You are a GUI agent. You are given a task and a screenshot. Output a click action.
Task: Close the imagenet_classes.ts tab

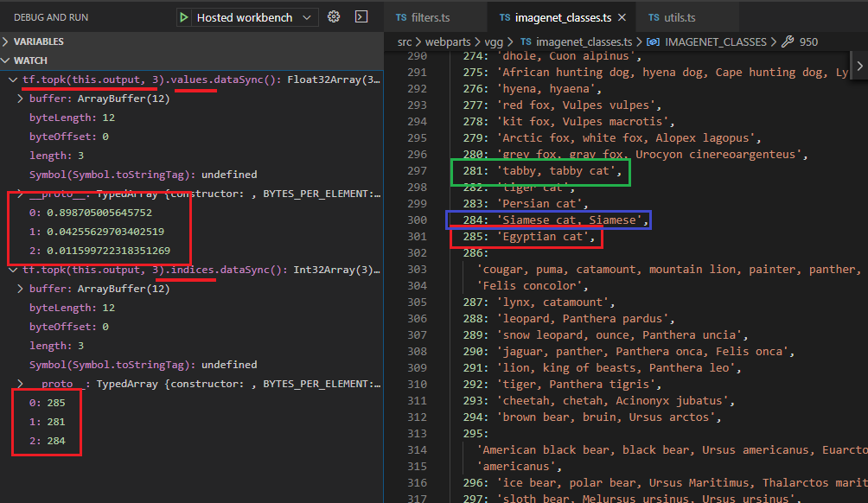622,17
